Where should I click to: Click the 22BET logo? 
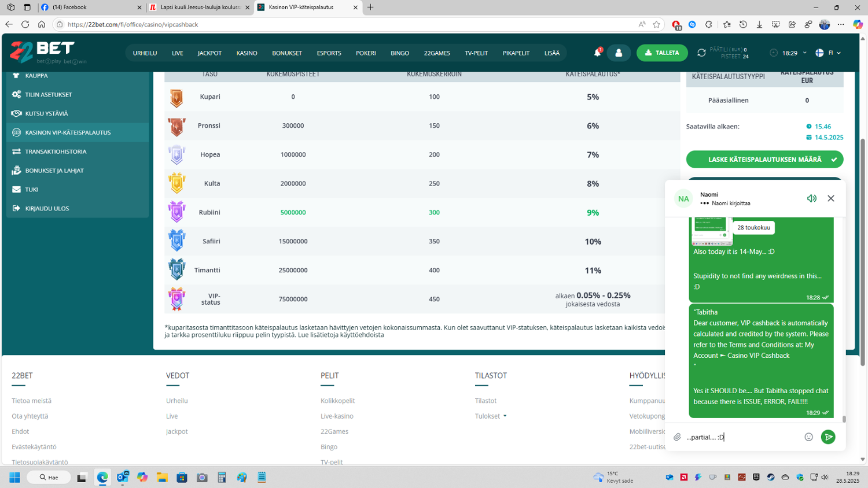tap(42, 52)
